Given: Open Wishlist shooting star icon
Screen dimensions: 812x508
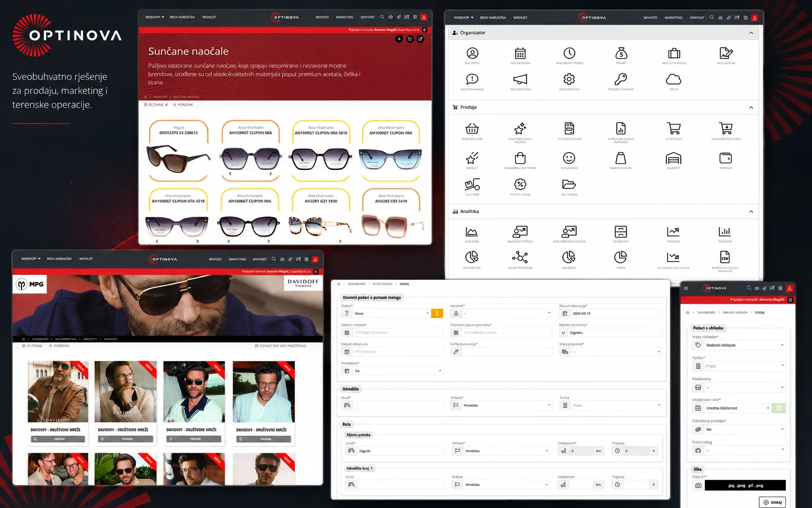Looking at the screenshot, I should click(472, 158).
